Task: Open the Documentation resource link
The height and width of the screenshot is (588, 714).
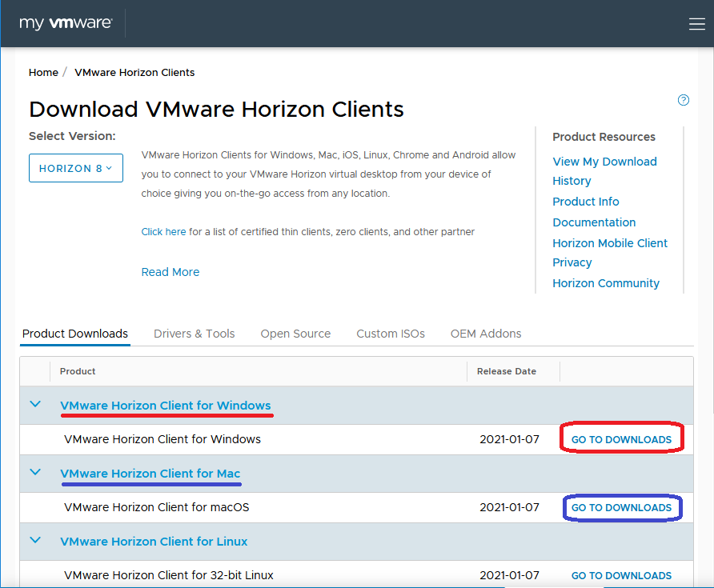Action: (594, 222)
